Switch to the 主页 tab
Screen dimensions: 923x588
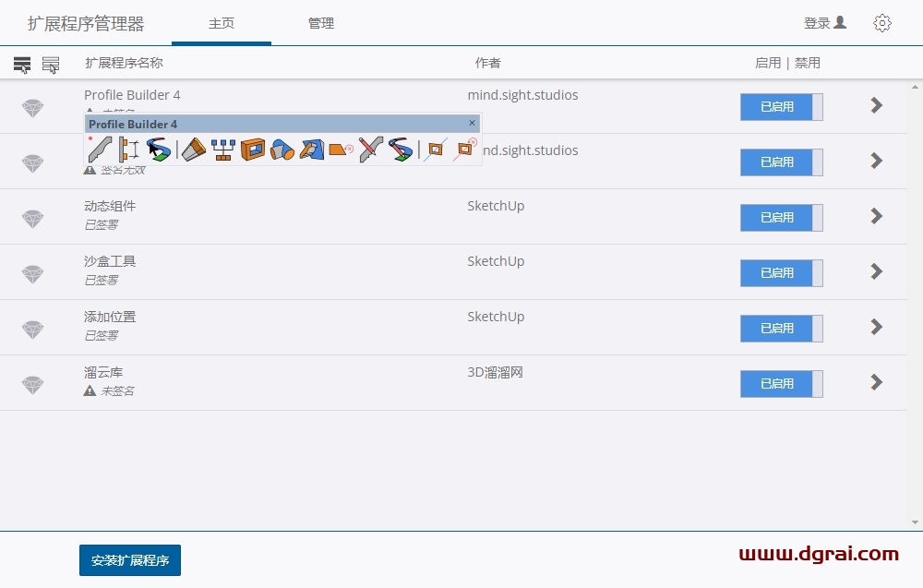coord(222,23)
